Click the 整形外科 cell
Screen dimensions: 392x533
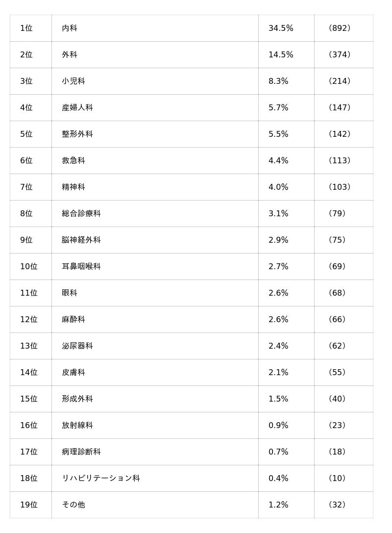click(77, 134)
